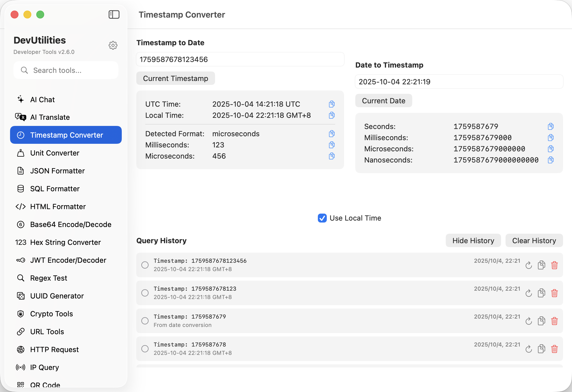The image size is (572, 392).
Task: Switch to the Unit Converter tool
Action: tap(54, 153)
